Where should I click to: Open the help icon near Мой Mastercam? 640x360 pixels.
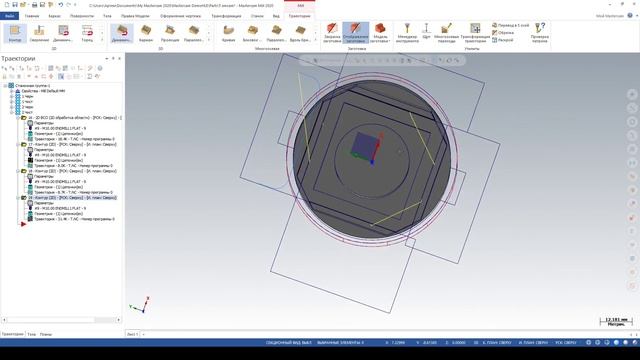630,16
